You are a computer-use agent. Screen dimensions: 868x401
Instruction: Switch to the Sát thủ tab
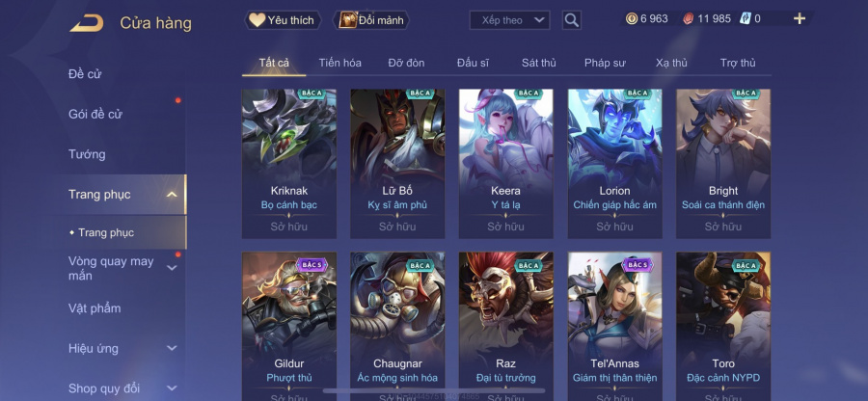[538, 63]
